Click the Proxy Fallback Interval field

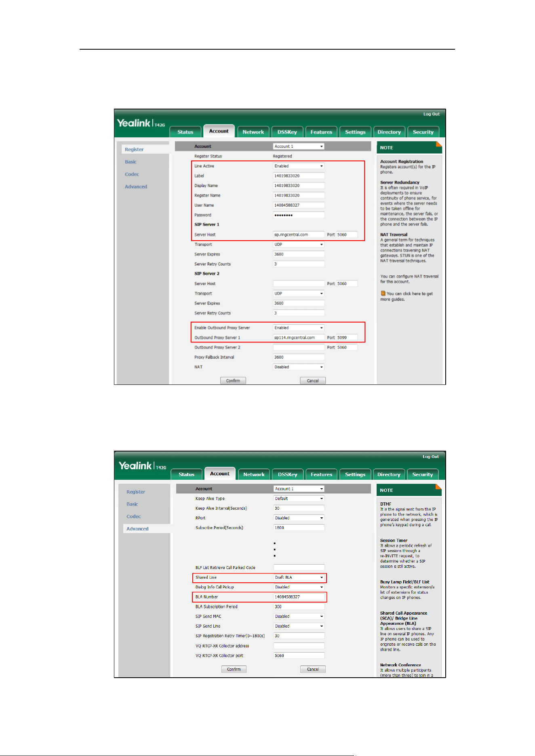point(299,357)
